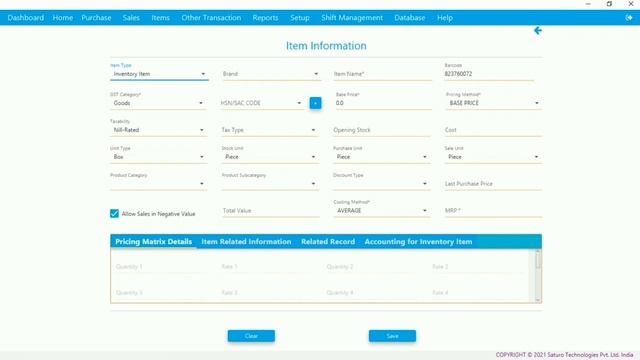This screenshot has height=360, width=640.
Task: Open the Stock Unit dropdown
Action: [270, 157]
